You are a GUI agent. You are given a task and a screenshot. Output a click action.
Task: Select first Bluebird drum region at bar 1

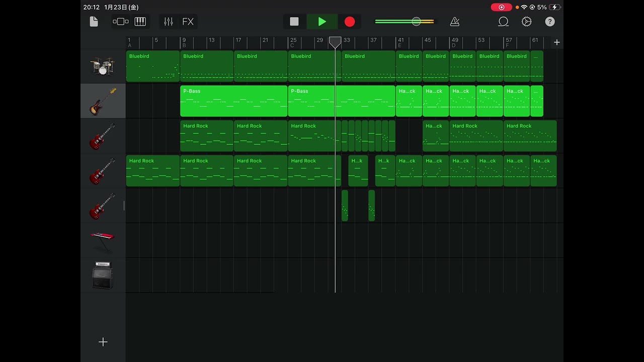tap(152, 66)
